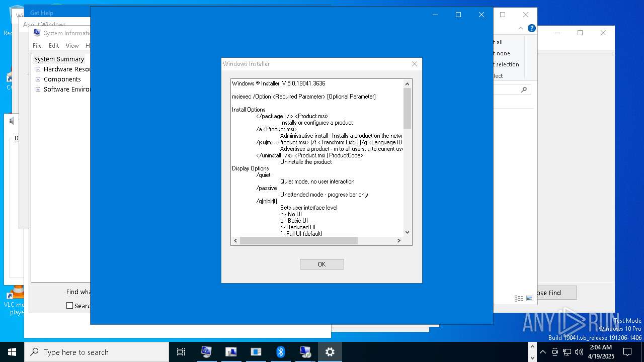Open the clock and date flyout
Image resolution: width=644 pixels, height=362 pixels.
[x=601, y=352]
